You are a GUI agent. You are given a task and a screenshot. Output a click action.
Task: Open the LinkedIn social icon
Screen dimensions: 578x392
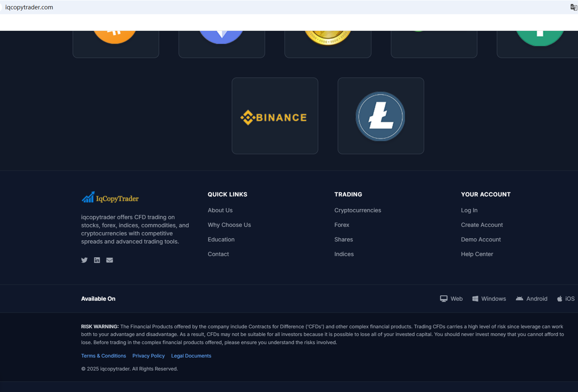pos(97,260)
